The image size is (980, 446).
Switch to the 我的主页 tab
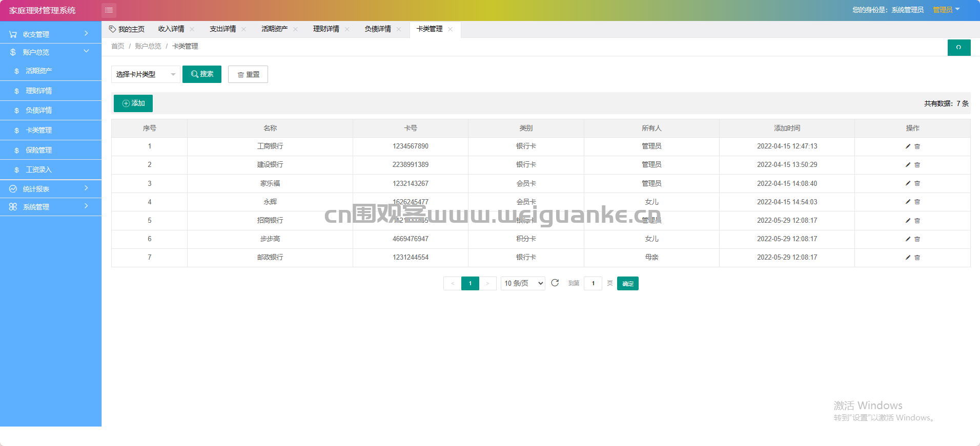(127, 29)
